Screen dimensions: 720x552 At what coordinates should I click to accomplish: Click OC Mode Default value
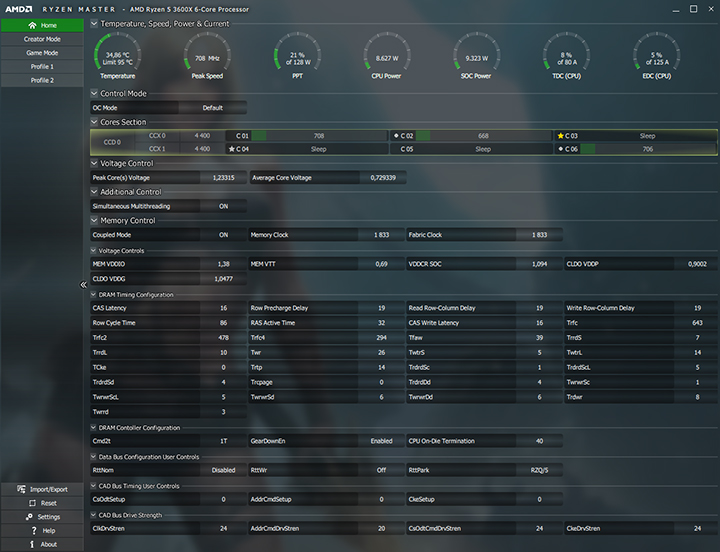tap(213, 108)
